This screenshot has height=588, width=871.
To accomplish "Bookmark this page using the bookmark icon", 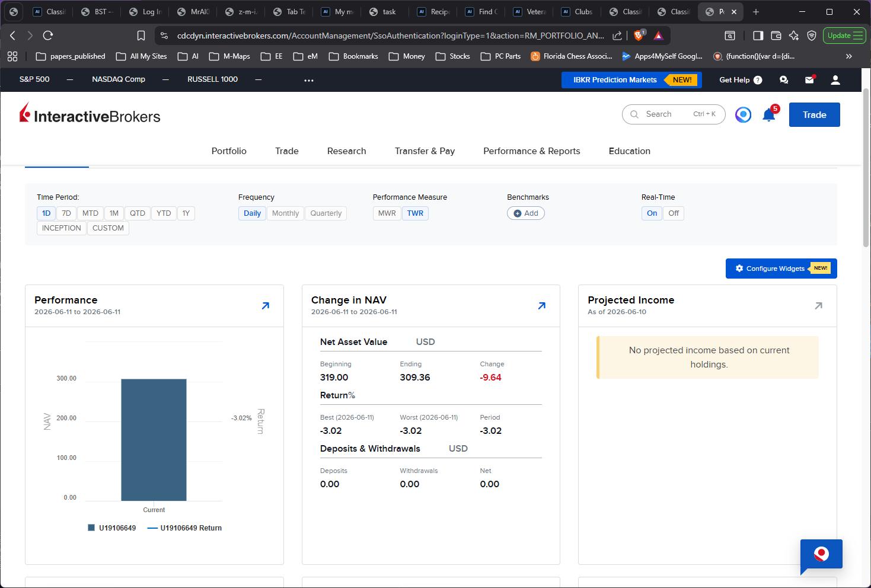I will [141, 36].
